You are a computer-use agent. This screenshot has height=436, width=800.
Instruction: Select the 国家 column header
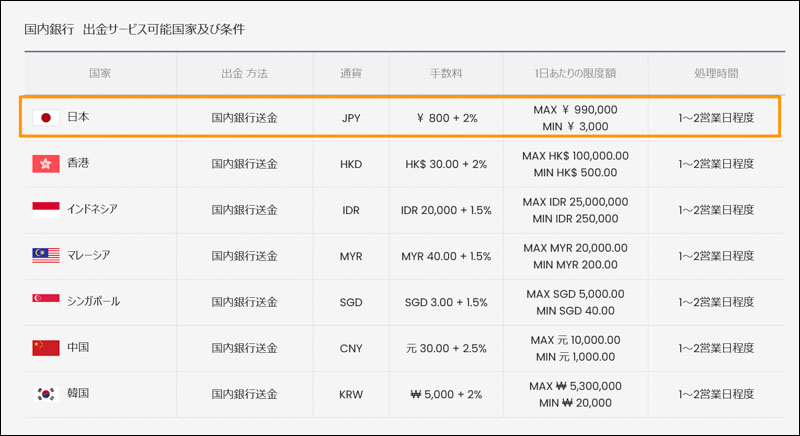pyautogui.click(x=100, y=74)
